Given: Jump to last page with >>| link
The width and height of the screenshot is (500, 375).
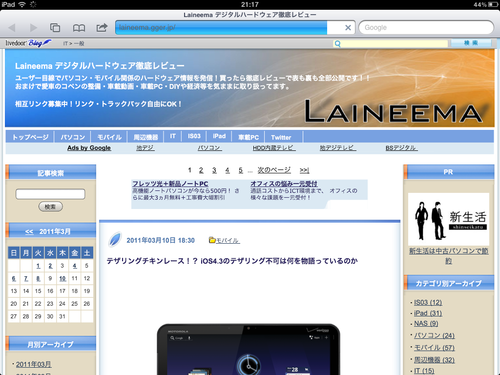Looking at the screenshot, I should click(x=304, y=171).
